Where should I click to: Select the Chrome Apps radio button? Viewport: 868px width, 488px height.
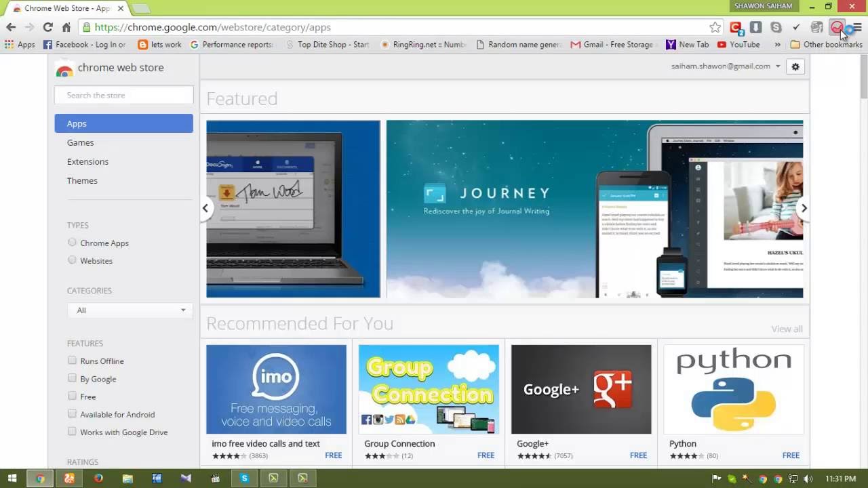(72, 243)
